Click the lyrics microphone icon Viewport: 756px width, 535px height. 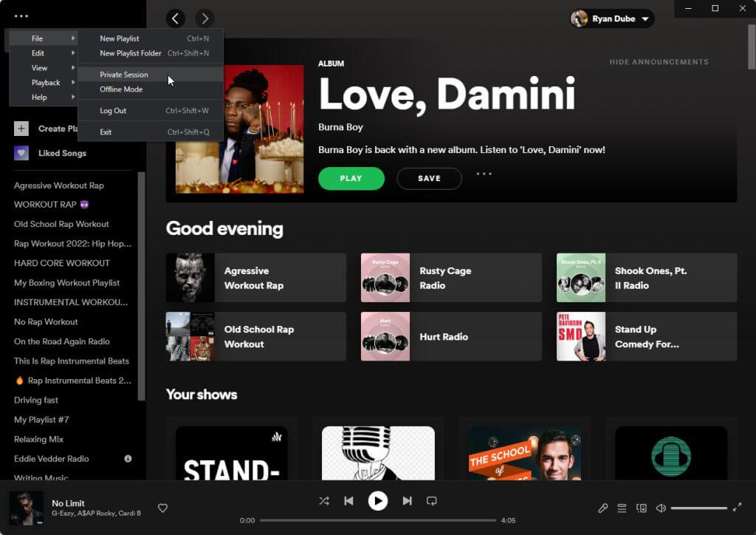[x=603, y=508]
